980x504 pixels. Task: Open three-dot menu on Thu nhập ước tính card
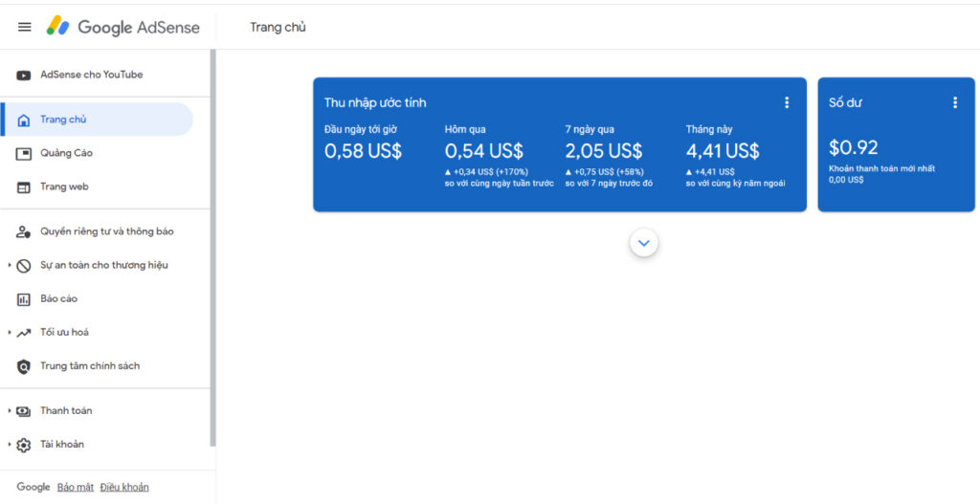tap(787, 103)
